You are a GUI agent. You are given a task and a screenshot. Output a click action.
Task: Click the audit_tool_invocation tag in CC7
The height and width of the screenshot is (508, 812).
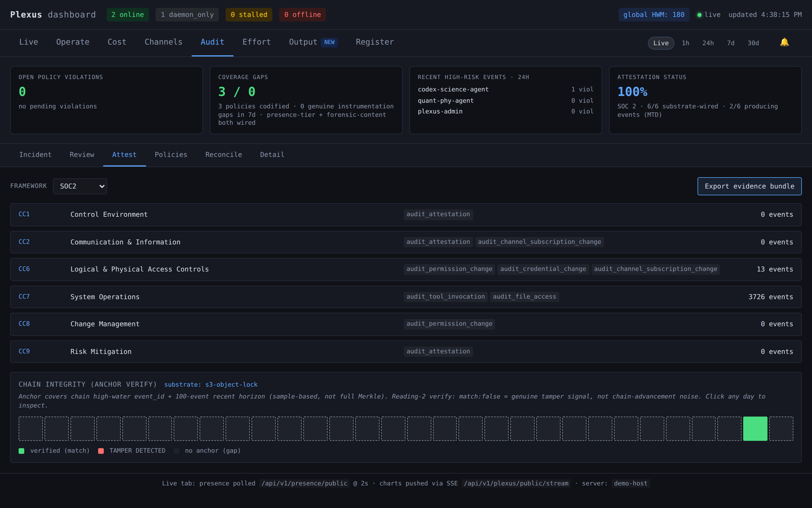coord(445,297)
